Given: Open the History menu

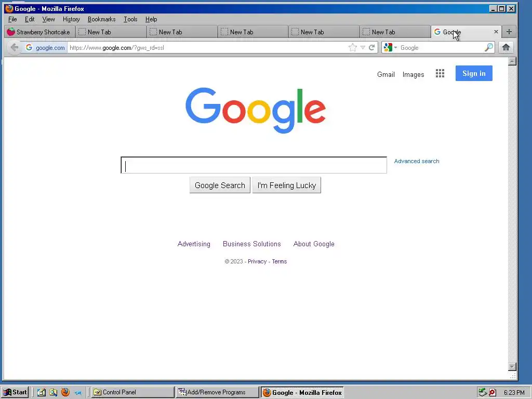Looking at the screenshot, I should 71,19.
